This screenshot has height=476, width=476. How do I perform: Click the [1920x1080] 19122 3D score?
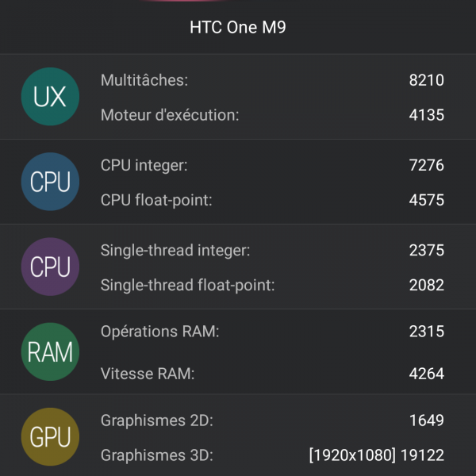377,455
